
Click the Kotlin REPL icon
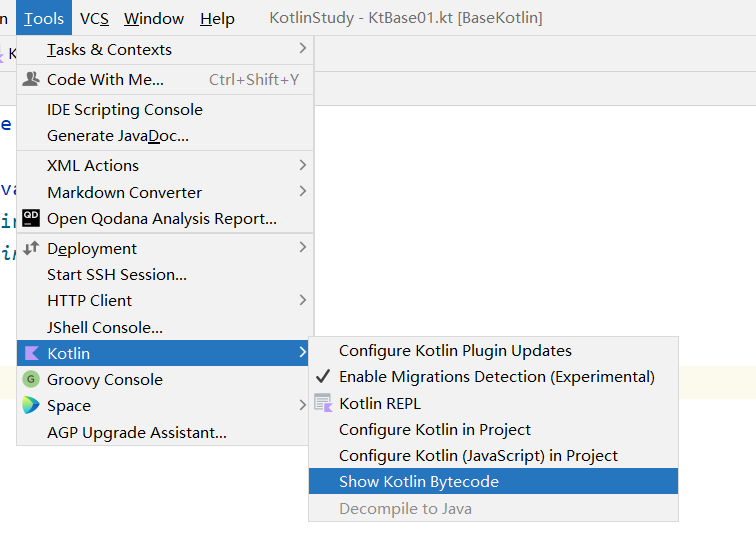(x=323, y=403)
